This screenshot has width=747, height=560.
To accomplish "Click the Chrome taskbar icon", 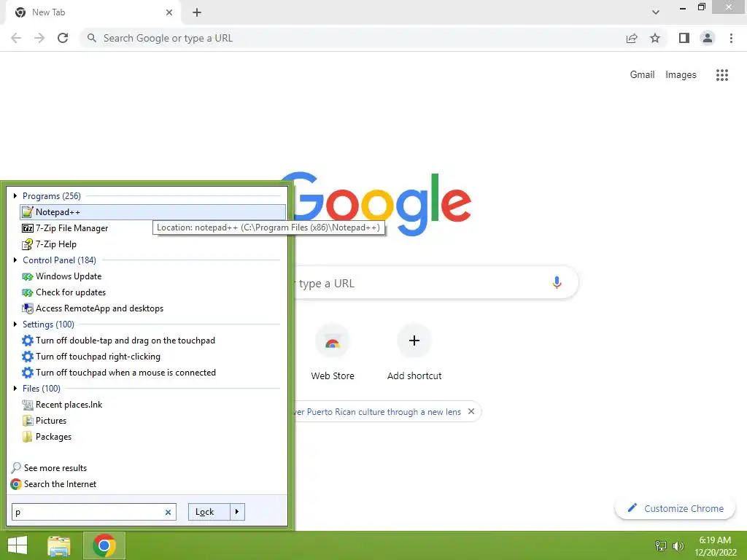I will (x=104, y=545).
